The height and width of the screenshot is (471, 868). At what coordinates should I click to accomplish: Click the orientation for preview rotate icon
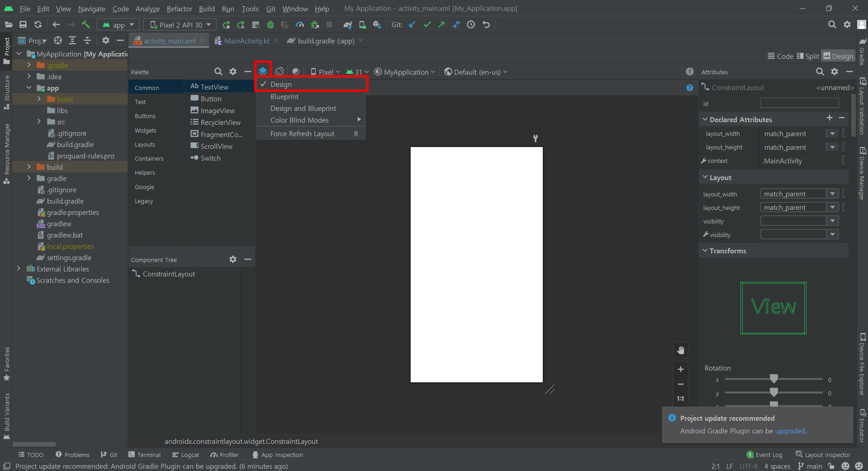tap(280, 71)
